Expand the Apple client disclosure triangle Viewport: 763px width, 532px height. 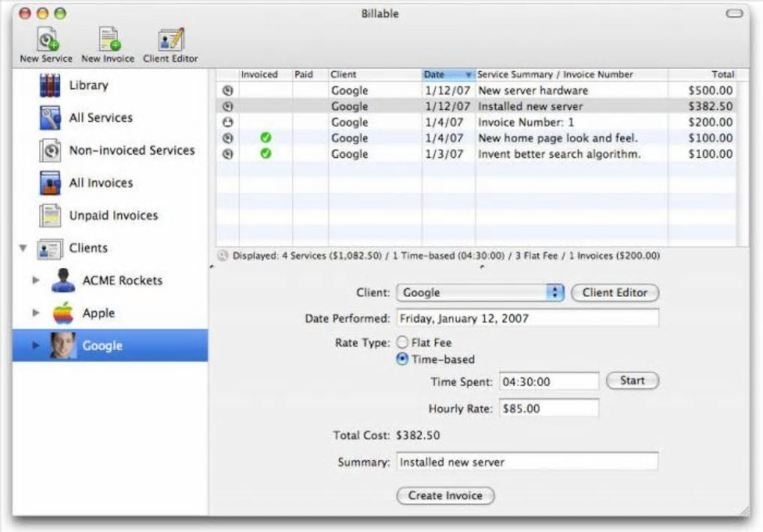pyautogui.click(x=35, y=313)
